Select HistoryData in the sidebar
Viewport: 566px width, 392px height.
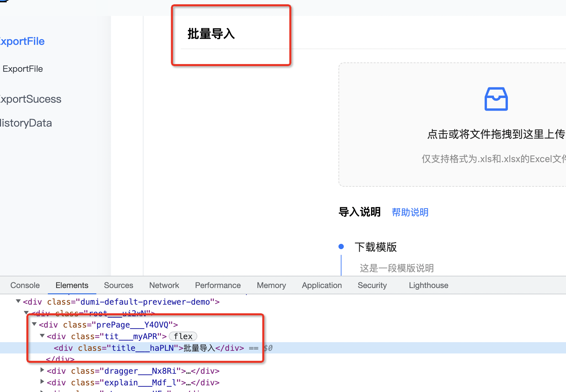pyautogui.click(x=26, y=123)
